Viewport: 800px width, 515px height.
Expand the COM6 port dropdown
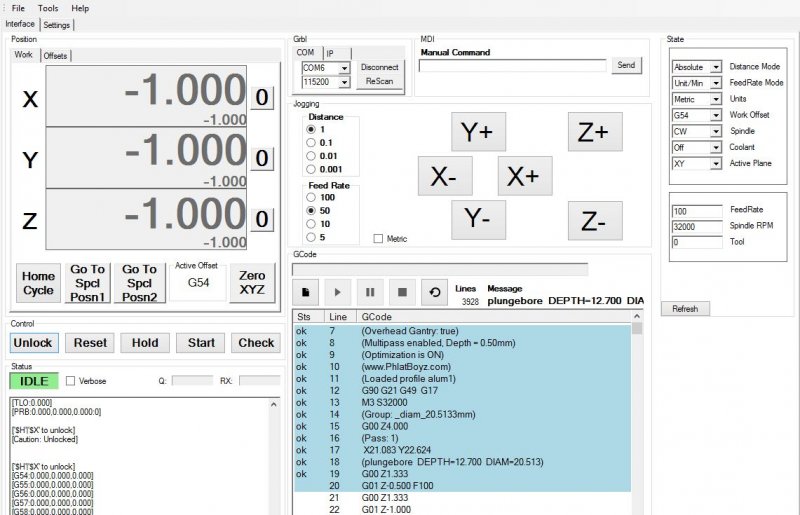tap(344, 68)
